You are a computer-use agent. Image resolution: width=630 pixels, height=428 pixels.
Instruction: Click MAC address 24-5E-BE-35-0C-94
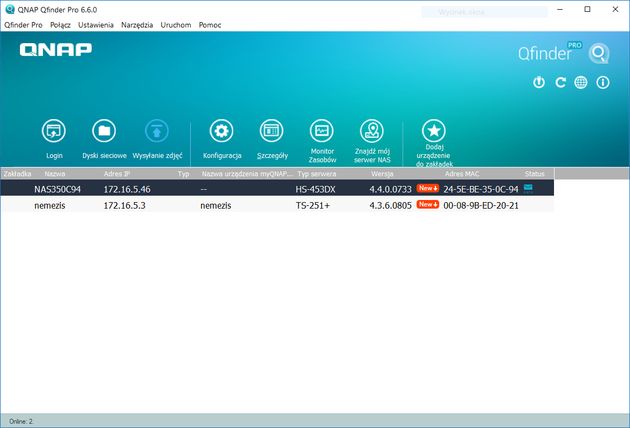click(x=481, y=189)
